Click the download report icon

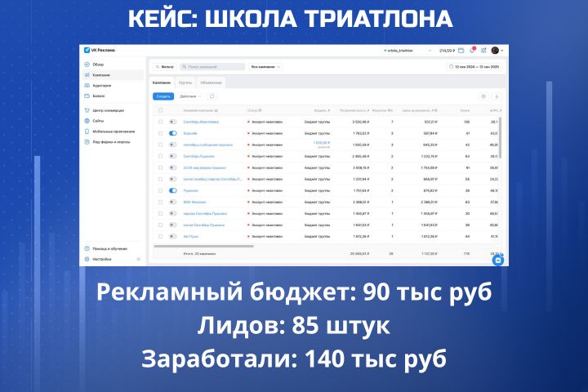[x=497, y=96]
